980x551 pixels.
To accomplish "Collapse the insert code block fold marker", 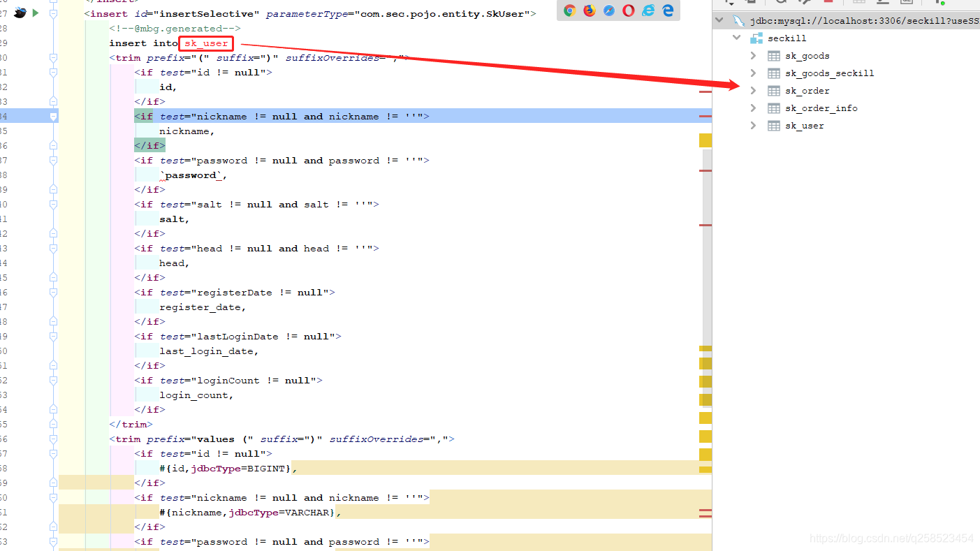I will pos(53,13).
